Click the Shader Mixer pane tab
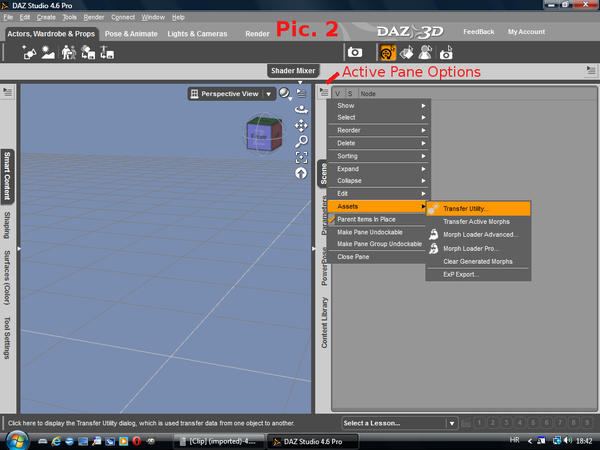 click(x=293, y=71)
